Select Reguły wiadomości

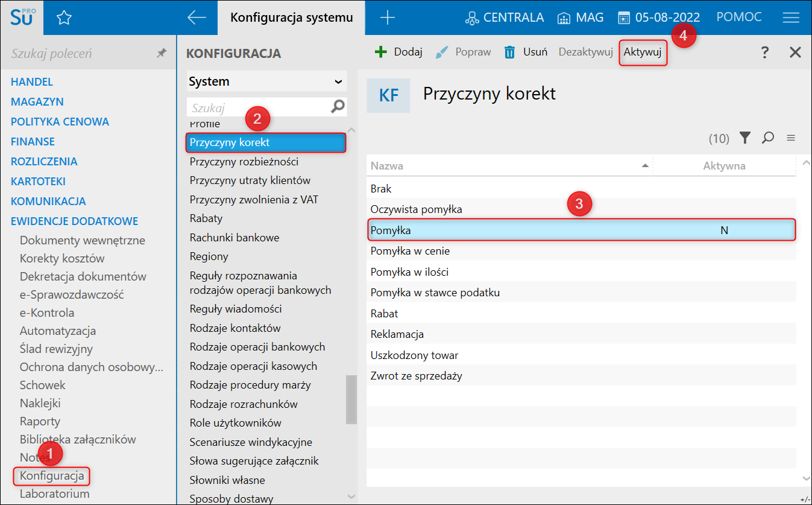click(x=236, y=308)
